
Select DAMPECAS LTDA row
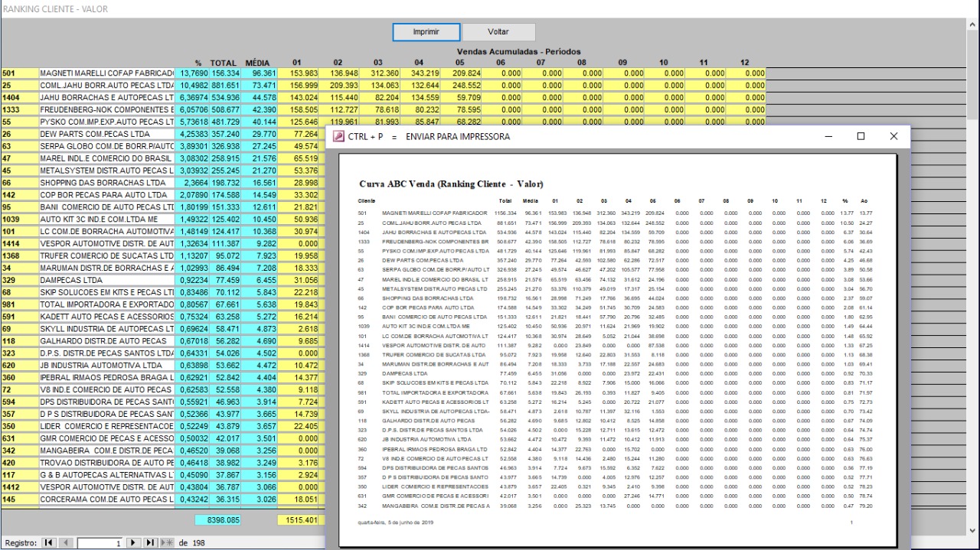(107, 280)
